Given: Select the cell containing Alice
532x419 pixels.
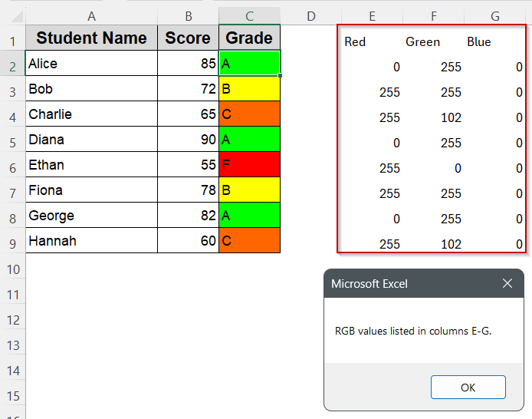Looking at the screenshot, I should tap(92, 63).
